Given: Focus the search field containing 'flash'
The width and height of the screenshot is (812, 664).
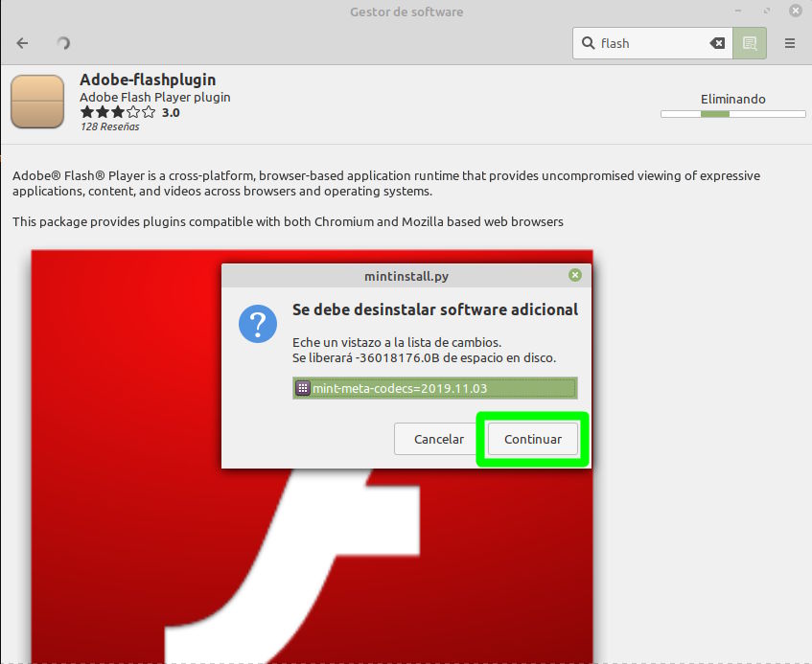Looking at the screenshot, I should (x=652, y=43).
